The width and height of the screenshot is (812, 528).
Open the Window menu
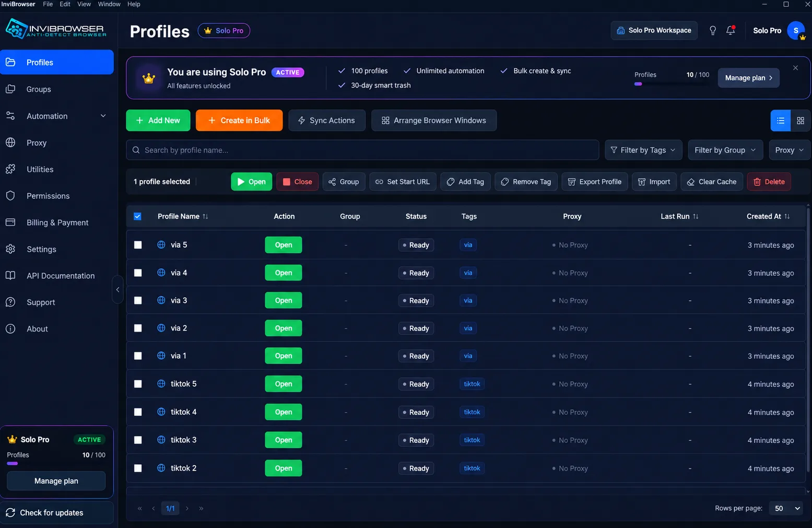point(109,4)
